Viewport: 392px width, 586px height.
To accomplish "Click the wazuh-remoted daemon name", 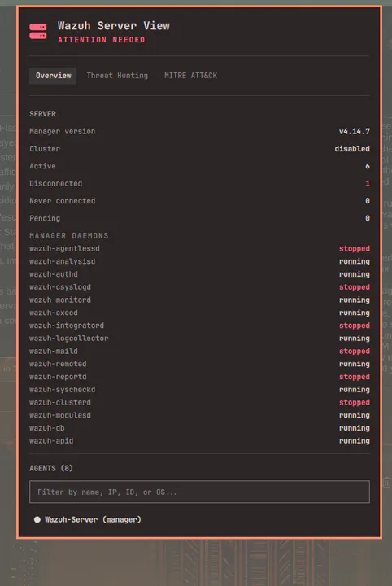I will 58,364.
